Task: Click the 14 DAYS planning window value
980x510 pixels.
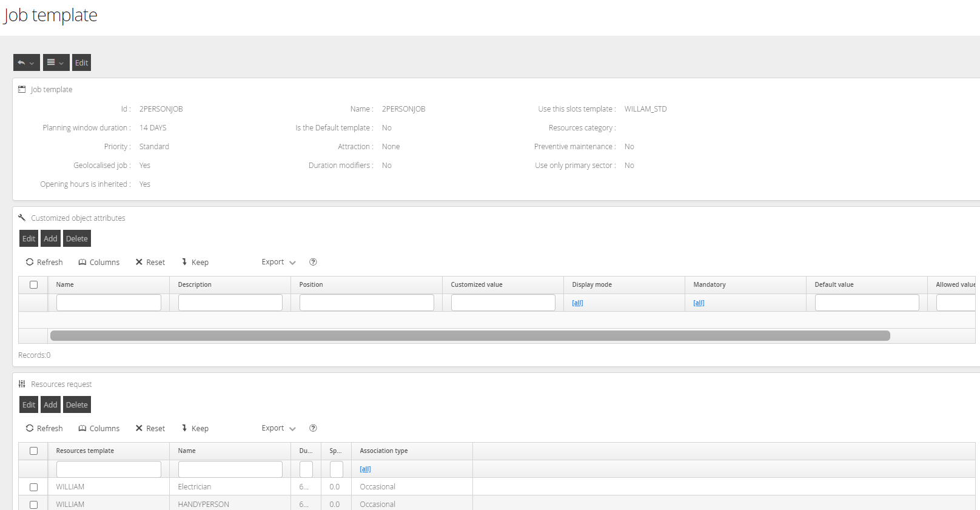Action: [x=153, y=128]
